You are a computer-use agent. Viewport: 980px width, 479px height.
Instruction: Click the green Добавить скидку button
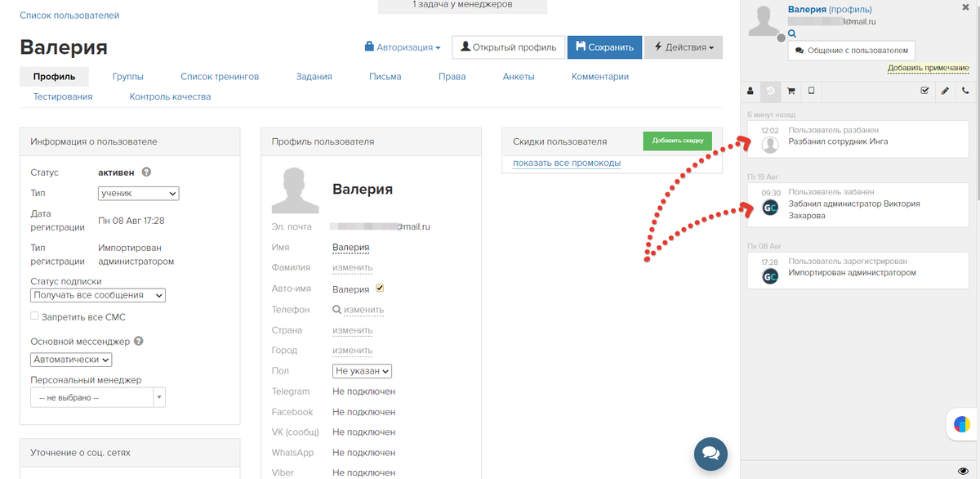click(678, 141)
